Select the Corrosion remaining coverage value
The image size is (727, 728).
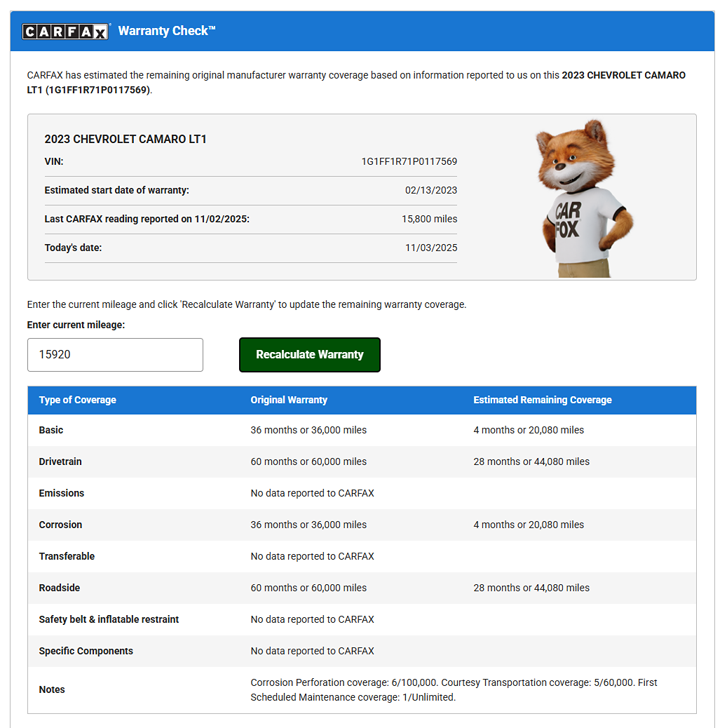point(528,525)
